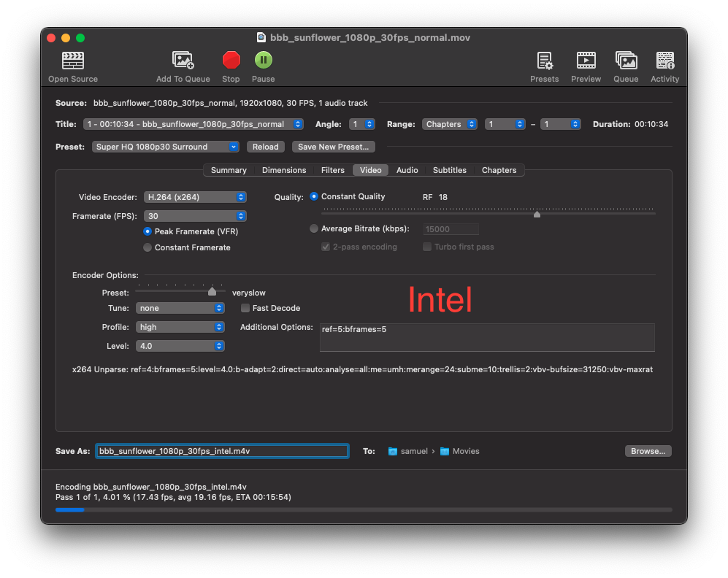Open the start chapter dropdown

(505, 124)
